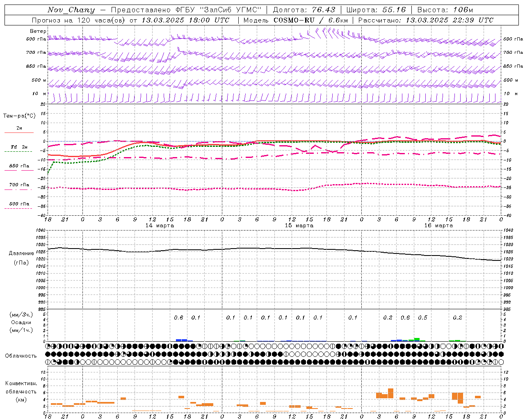Viewport: 525px width, 420px height.
Task: Click the Широта: 55.16 value
Action: [x=376, y=10]
